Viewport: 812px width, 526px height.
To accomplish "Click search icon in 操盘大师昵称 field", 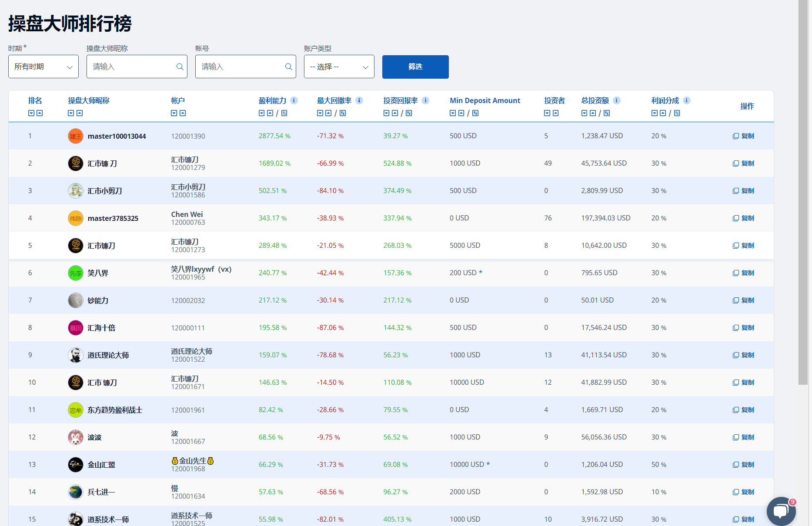I will [x=180, y=67].
